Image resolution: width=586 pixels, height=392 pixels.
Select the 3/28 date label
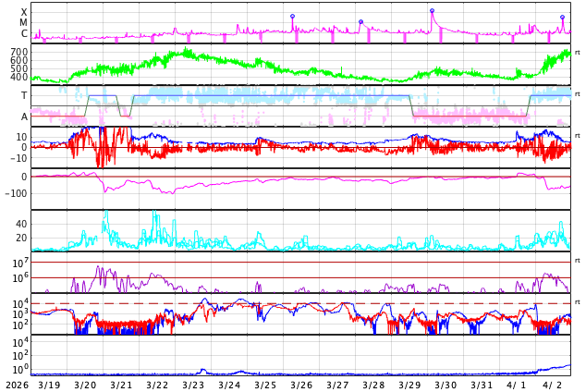(373, 385)
